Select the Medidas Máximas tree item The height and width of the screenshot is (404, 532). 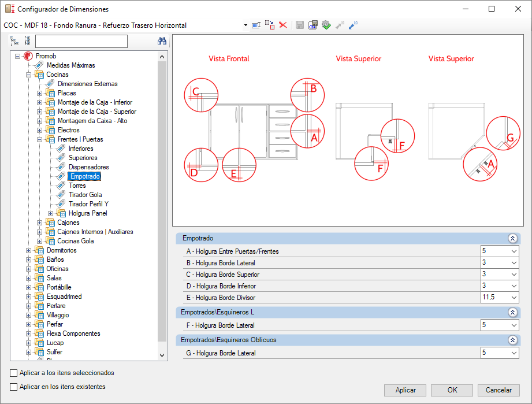point(71,65)
